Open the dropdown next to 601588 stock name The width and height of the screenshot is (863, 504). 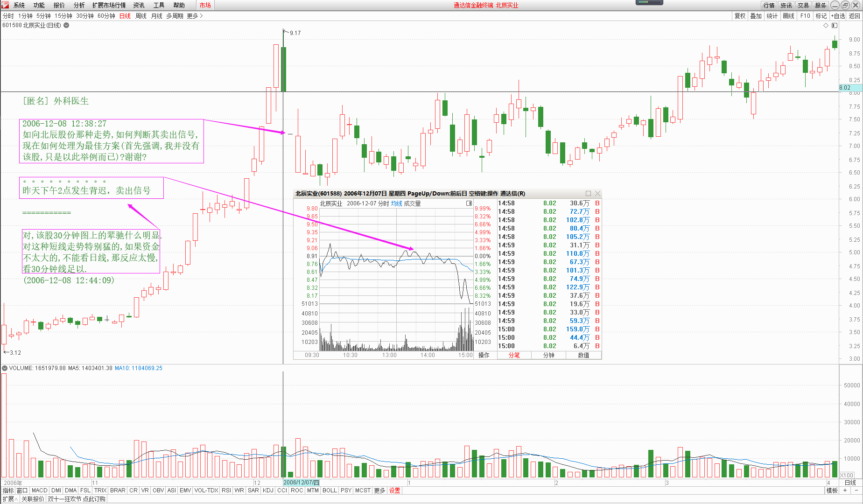pos(66,25)
